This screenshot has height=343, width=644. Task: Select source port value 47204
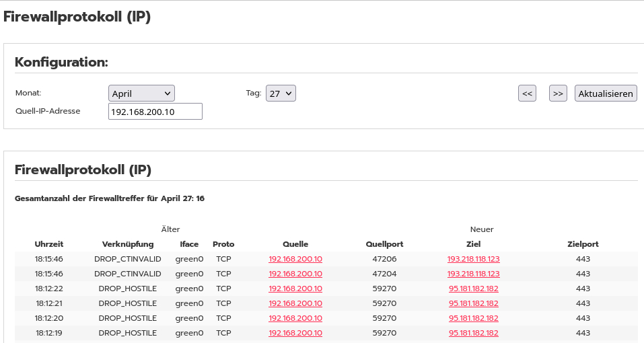pos(384,274)
